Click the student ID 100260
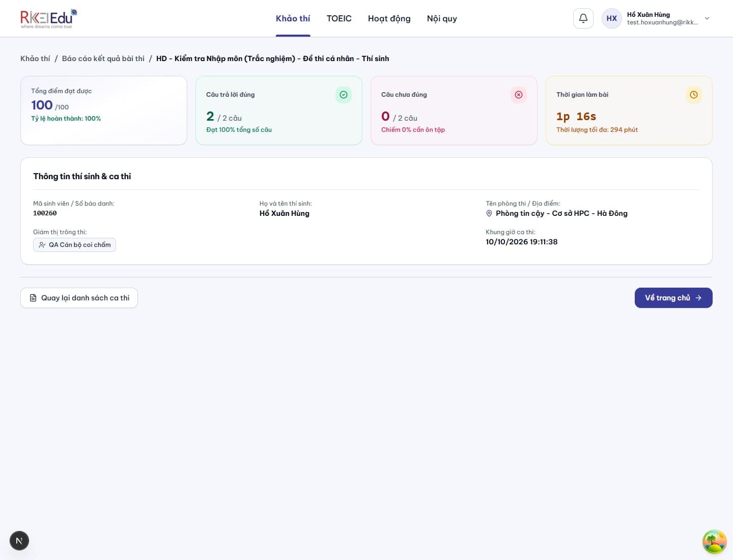The image size is (733, 560). (45, 213)
